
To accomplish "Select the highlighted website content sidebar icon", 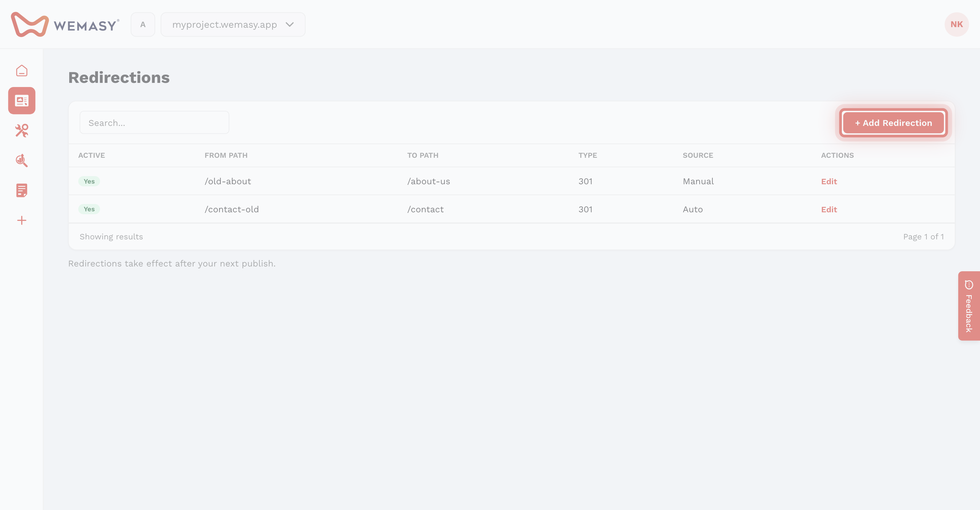I will click(x=22, y=101).
